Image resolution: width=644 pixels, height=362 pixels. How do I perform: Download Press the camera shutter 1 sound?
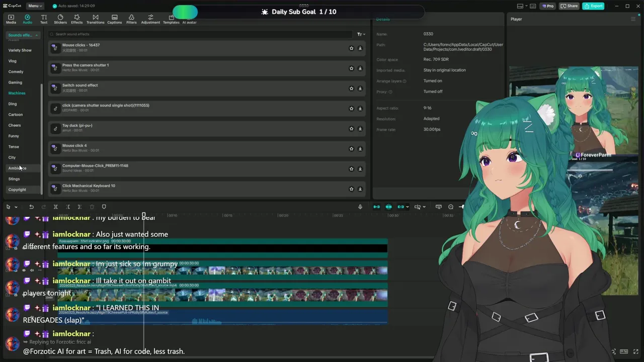[x=360, y=68]
